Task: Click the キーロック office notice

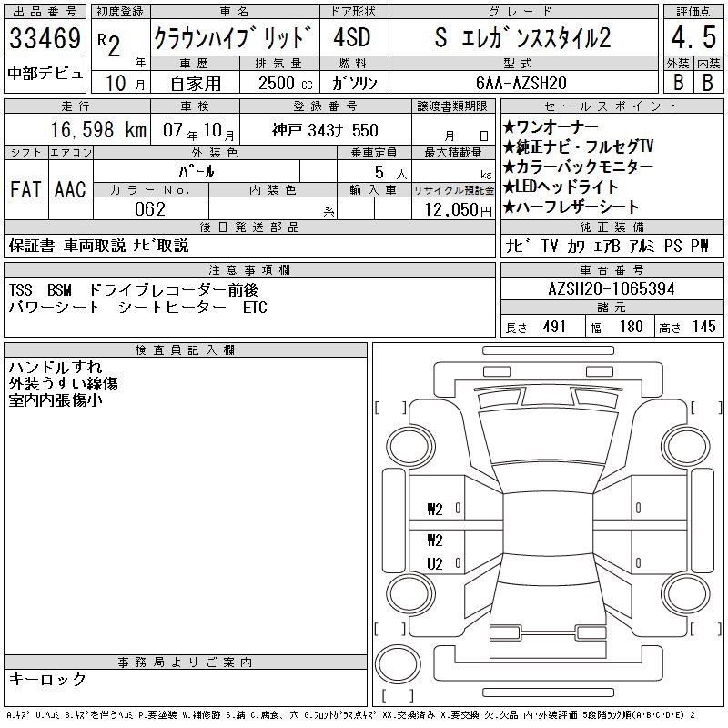Action: pos(47,679)
